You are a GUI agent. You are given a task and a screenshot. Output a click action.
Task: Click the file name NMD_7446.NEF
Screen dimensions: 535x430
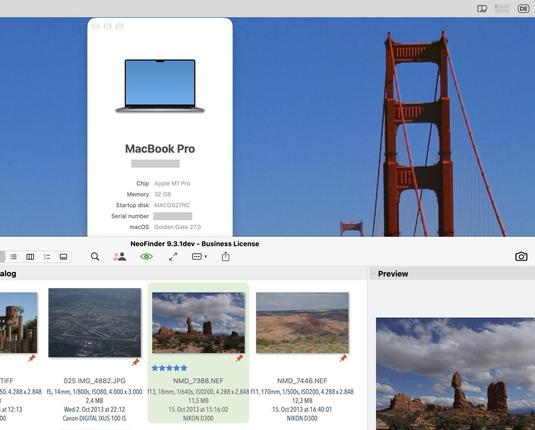(302, 381)
